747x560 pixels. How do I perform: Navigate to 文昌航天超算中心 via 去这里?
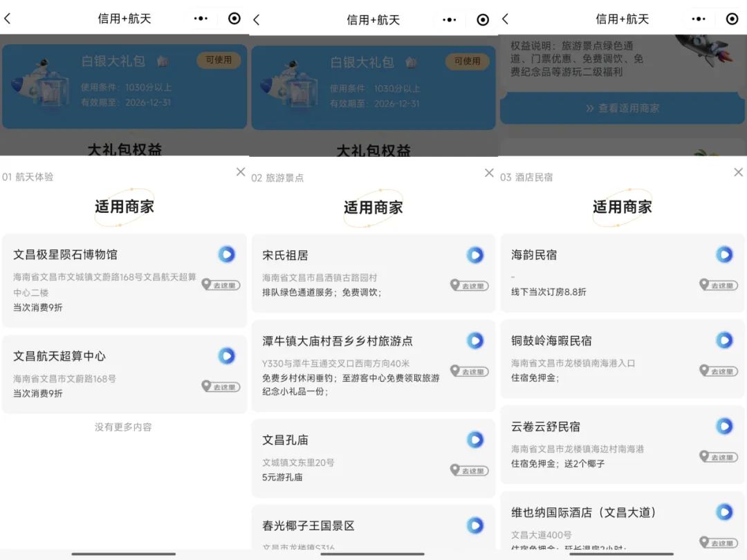tap(221, 386)
